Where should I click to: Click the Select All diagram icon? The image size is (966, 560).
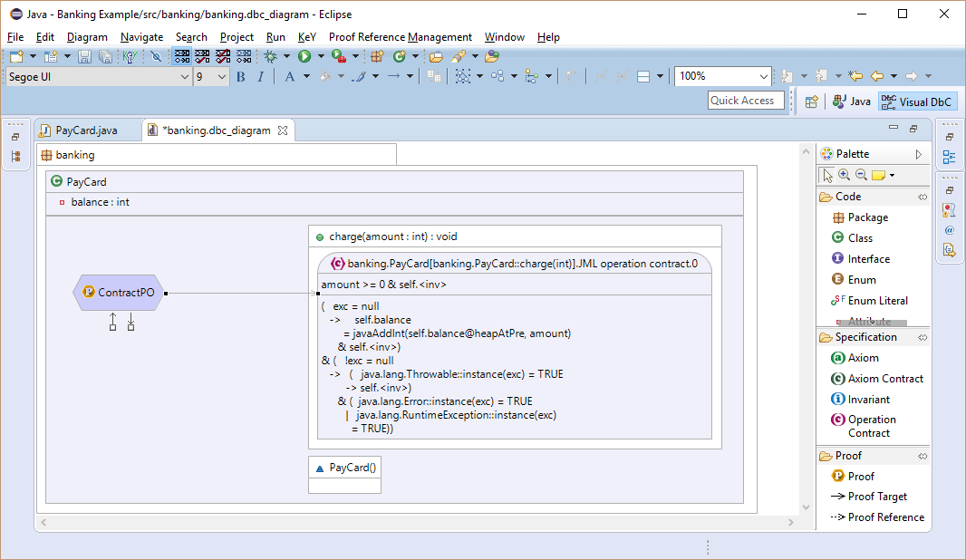coord(463,76)
